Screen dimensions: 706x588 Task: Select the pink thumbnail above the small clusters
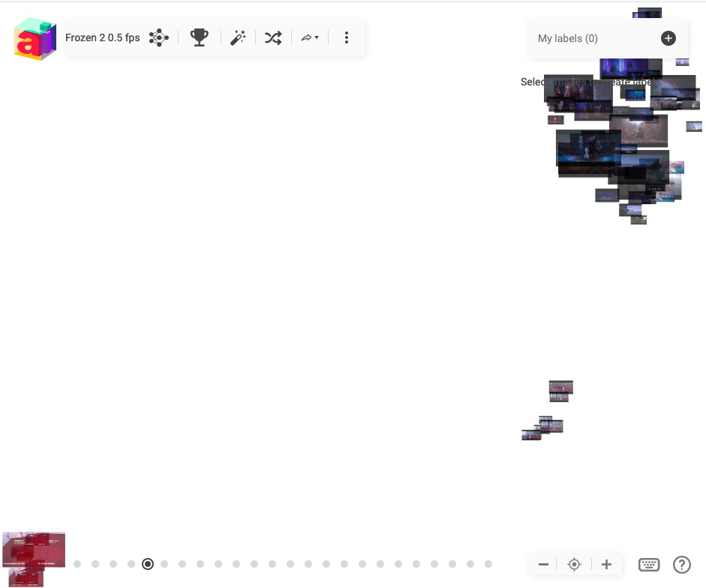(x=561, y=387)
